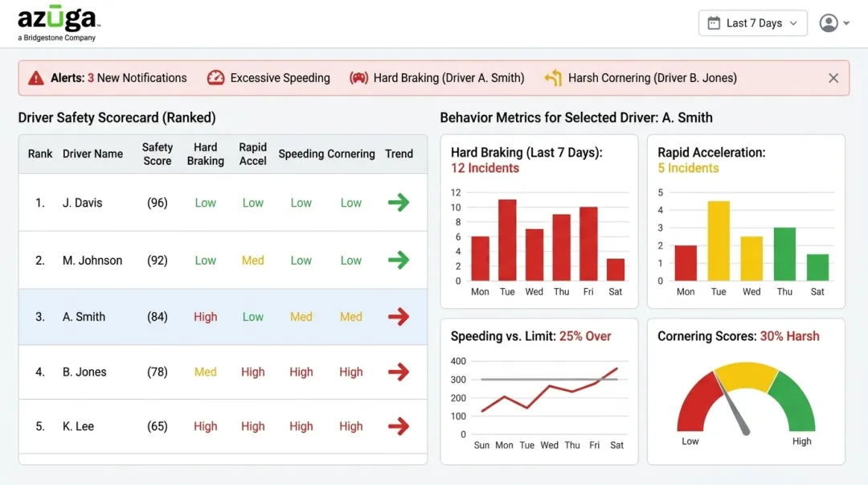Click the red Monday bar in Rapid Acceleration
Viewport: 868px width, 485px height.
coord(686,263)
